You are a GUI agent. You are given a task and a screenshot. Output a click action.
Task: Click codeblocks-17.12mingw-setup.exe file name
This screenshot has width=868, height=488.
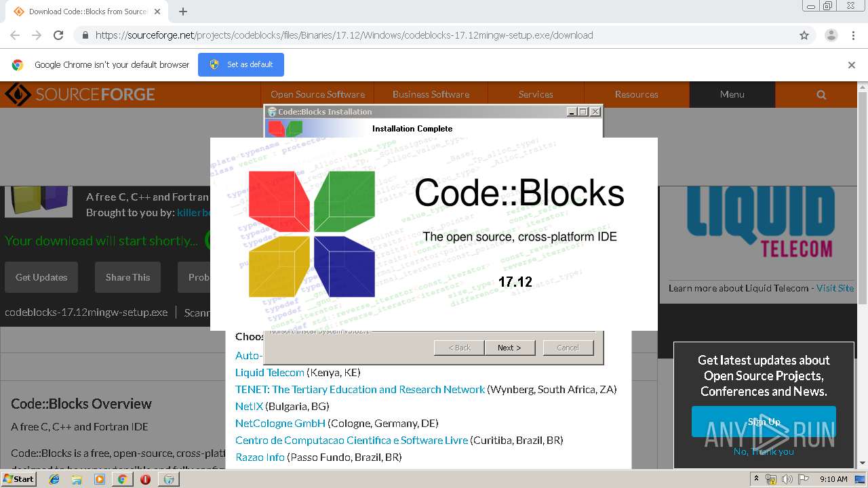86,312
